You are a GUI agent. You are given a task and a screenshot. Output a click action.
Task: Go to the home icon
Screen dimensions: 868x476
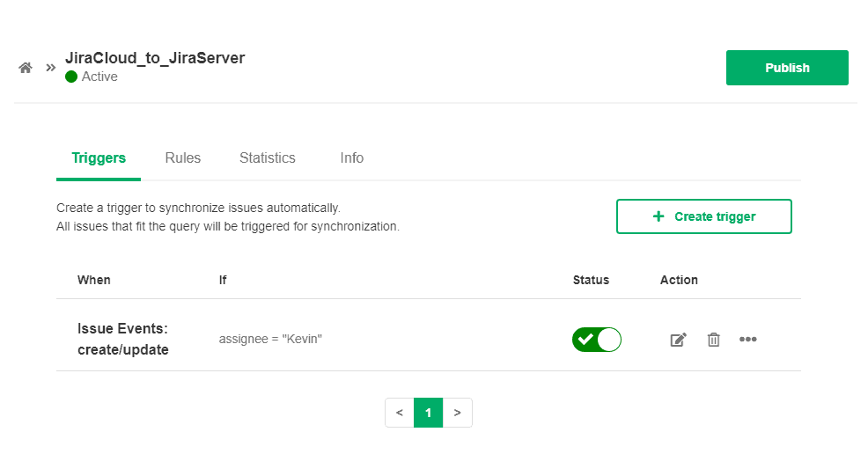click(x=26, y=68)
